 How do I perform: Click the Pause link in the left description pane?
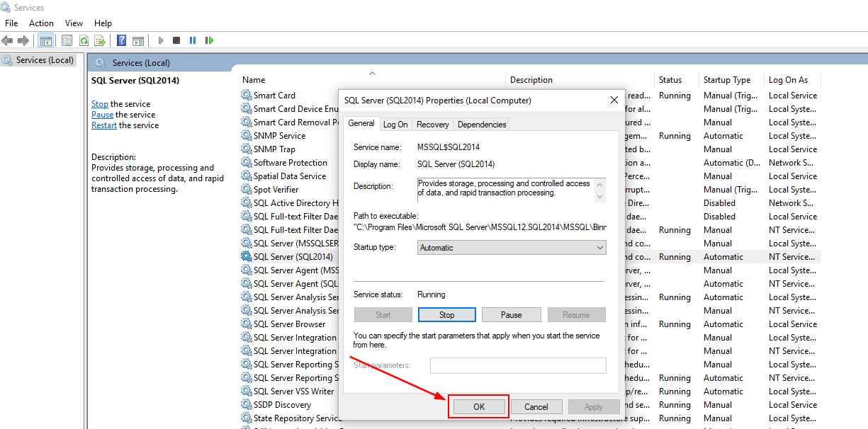click(102, 115)
